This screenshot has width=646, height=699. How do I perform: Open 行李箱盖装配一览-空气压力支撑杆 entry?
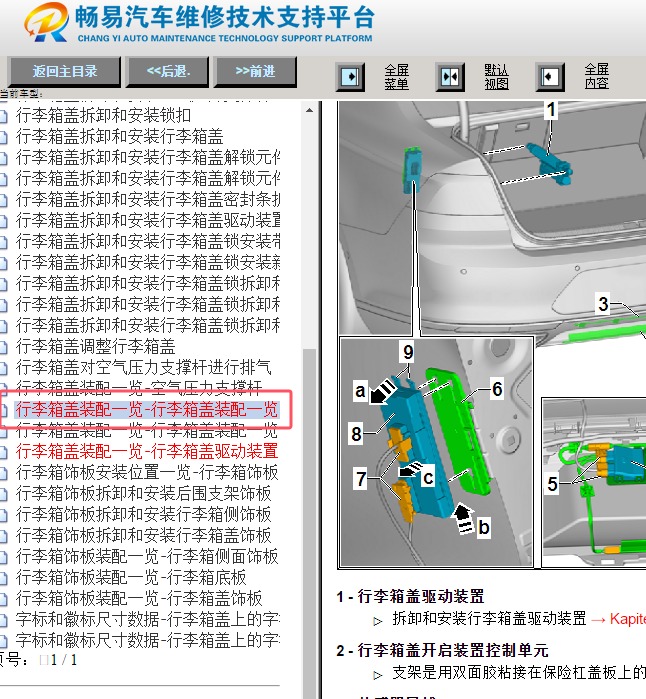coord(139,388)
